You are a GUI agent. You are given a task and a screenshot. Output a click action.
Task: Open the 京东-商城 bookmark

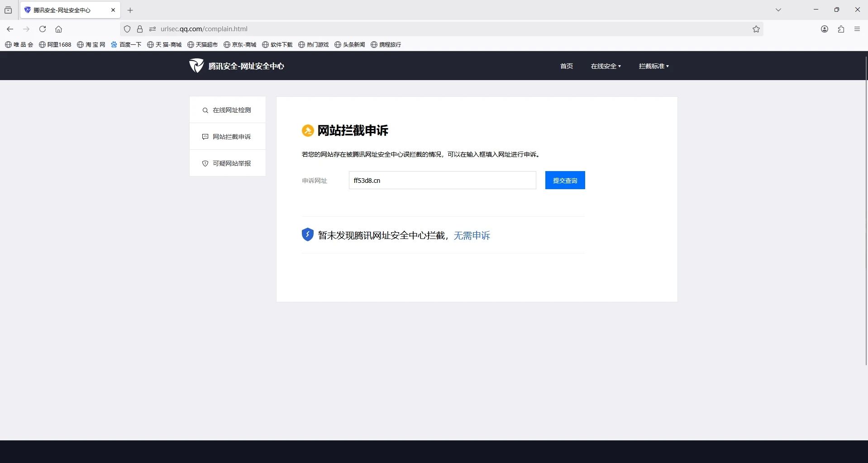pos(240,44)
